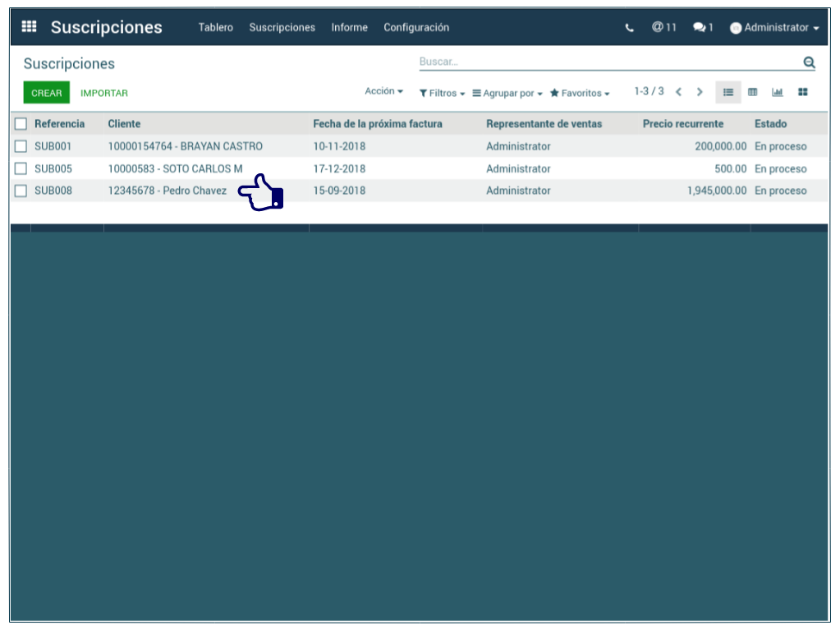Switch to graph chart view
Viewport: 840px width, 630px height.
[x=778, y=92]
